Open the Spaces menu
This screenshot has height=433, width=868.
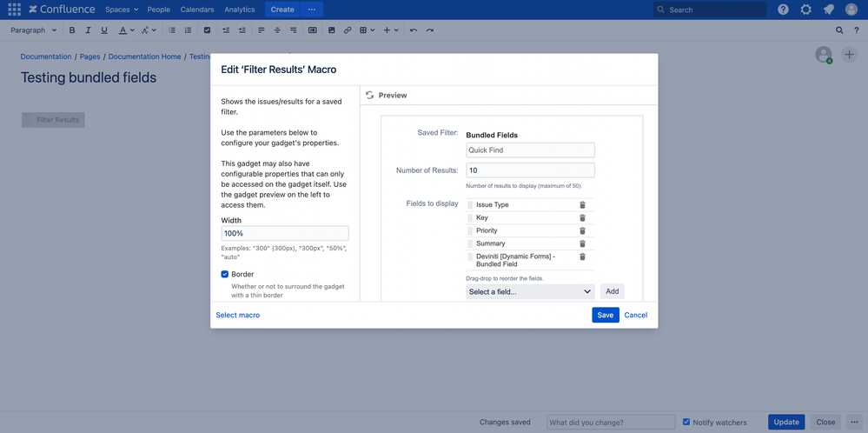pyautogui.click(x=122, y=10)
